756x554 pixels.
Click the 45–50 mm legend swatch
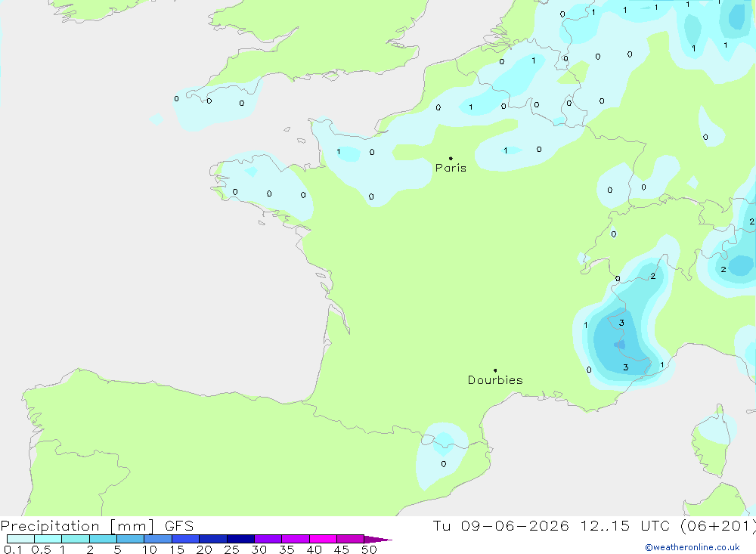coord(350,539)
